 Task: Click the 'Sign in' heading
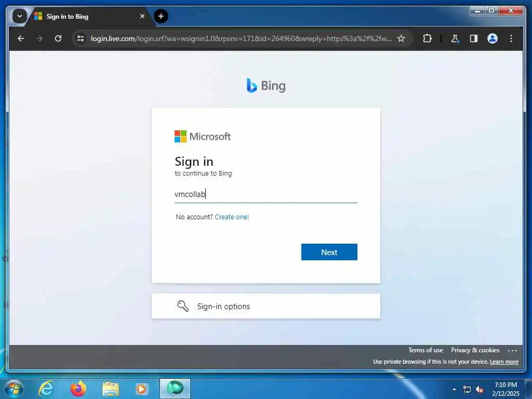pyautogui.click(x=194, y=162)
